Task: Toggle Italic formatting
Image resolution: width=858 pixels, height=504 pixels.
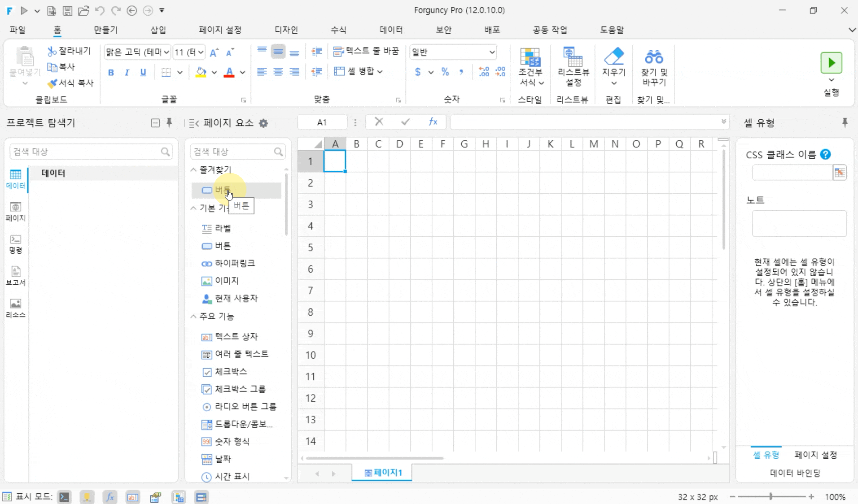Action: (127, 72)
